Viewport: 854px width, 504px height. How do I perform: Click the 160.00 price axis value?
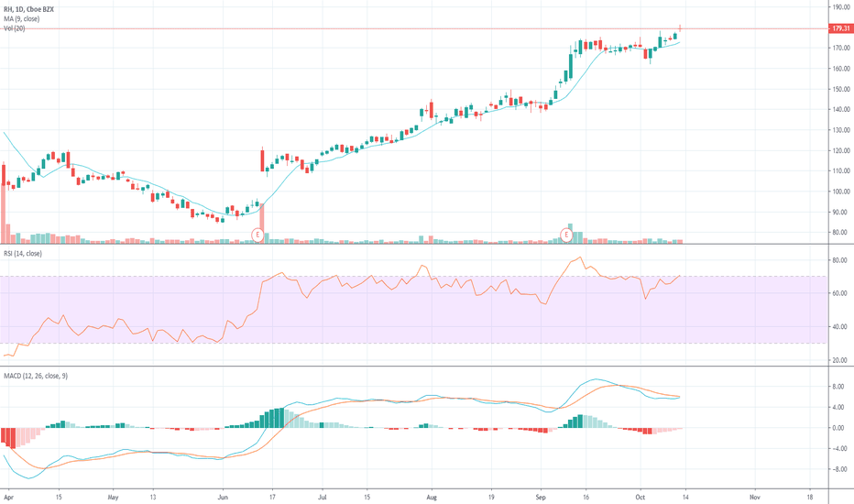841,69
